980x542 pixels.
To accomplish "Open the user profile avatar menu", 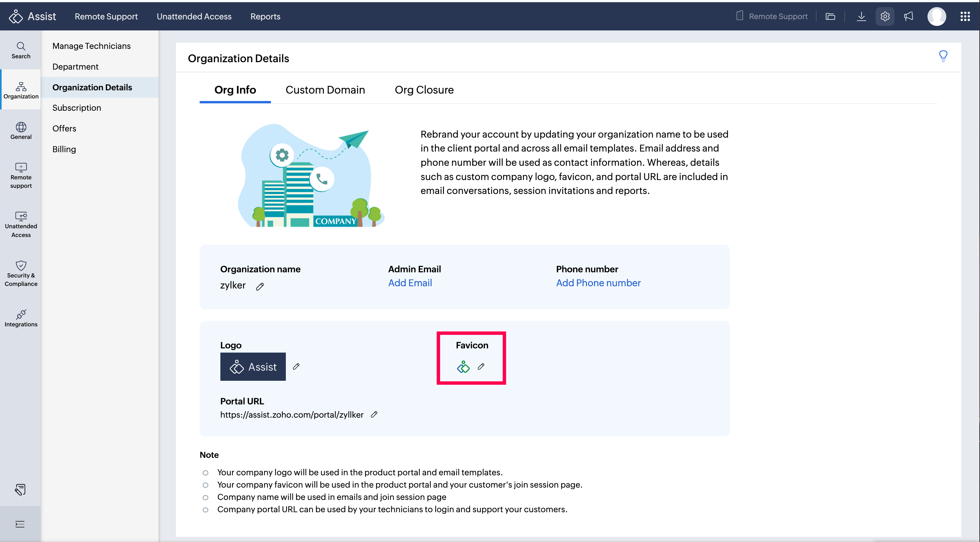I will (x=936, y=16).
